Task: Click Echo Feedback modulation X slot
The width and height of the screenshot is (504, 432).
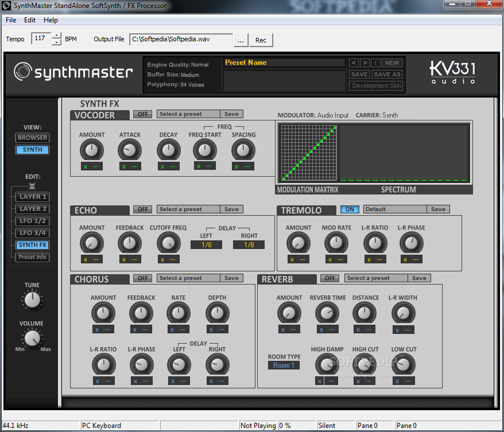Action: coord(124,259)
